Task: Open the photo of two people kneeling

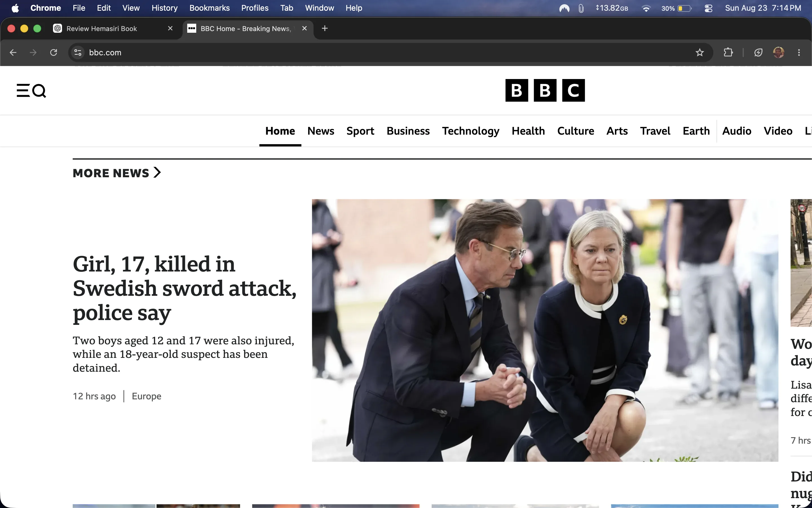Action: point(545,330)
